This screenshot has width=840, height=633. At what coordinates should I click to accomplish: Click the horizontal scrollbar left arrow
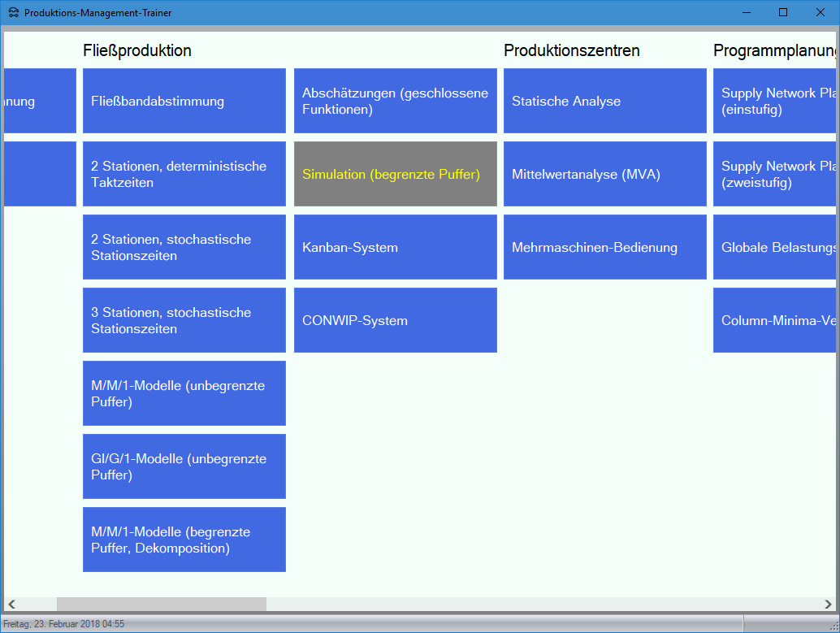(11, 605)
